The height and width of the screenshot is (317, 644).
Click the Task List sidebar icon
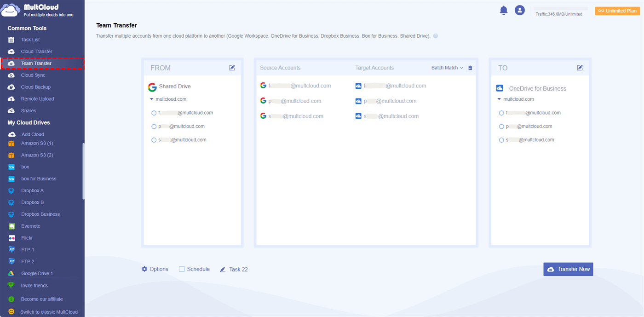tap(11, 40)
